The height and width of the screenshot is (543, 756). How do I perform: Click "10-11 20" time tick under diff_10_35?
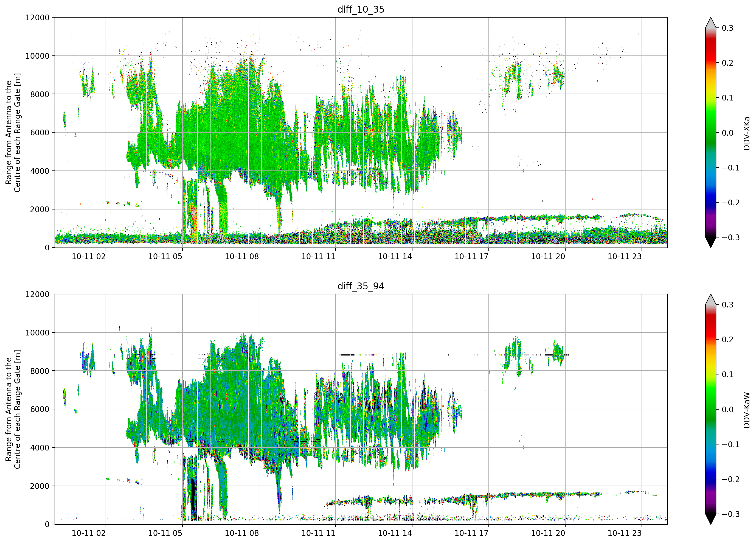click(548, 256)
